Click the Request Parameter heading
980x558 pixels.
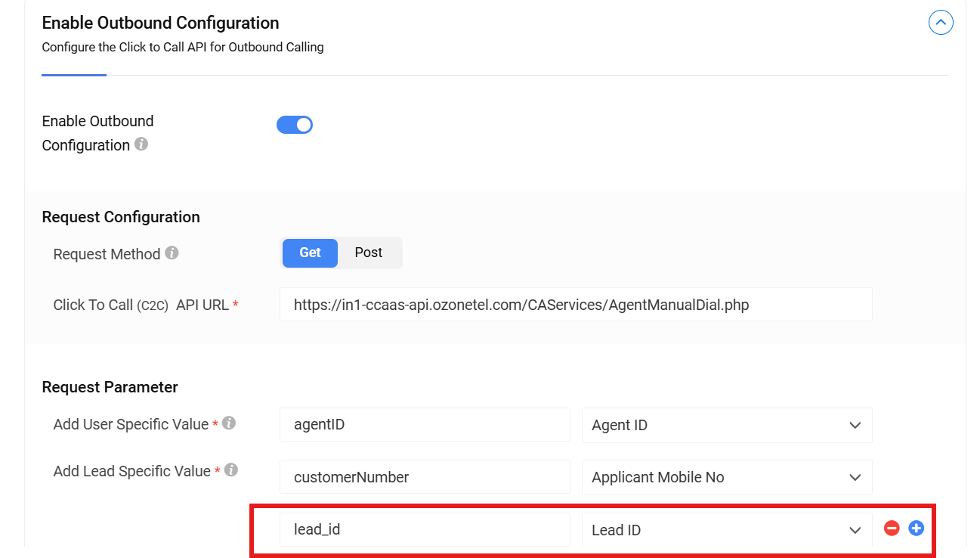click(110, 387)
